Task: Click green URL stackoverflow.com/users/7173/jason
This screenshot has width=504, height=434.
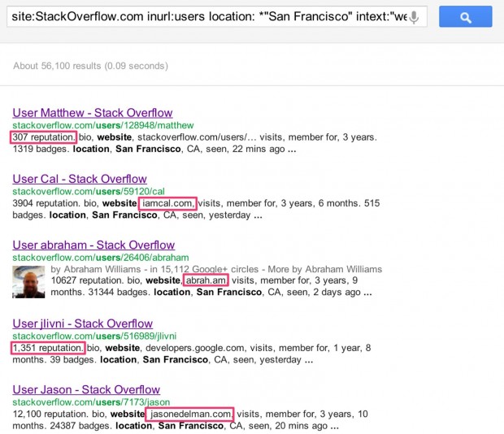Action: (x=91, y=402)
